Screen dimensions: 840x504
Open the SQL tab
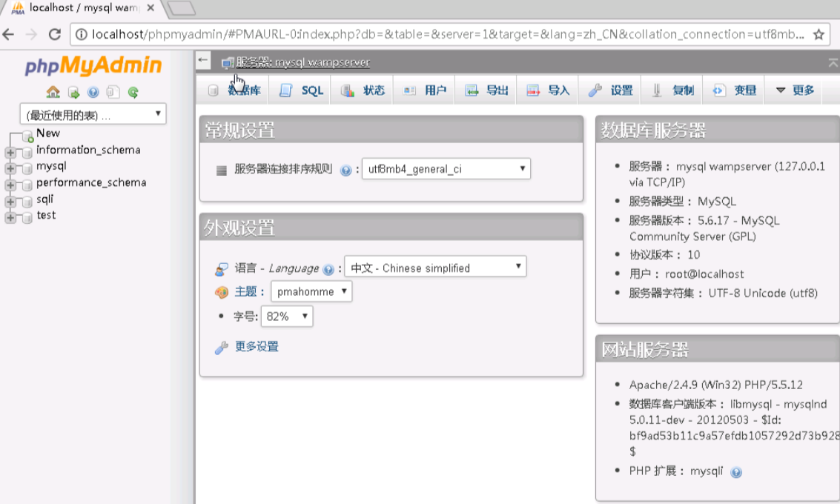301,90
